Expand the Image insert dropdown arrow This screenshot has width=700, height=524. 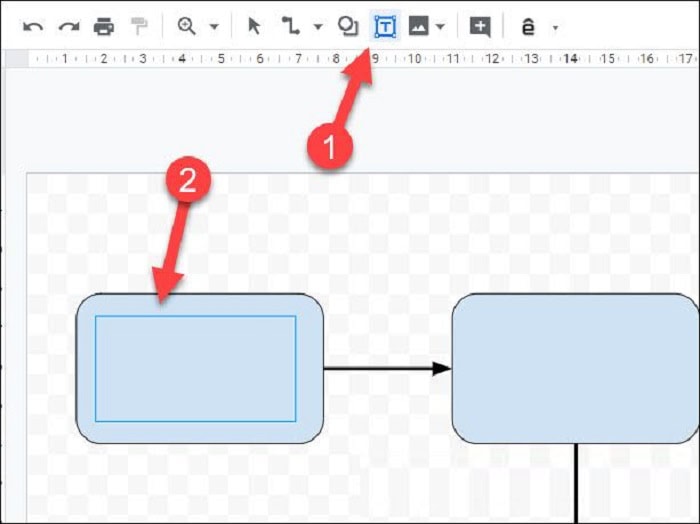point(440,28)
